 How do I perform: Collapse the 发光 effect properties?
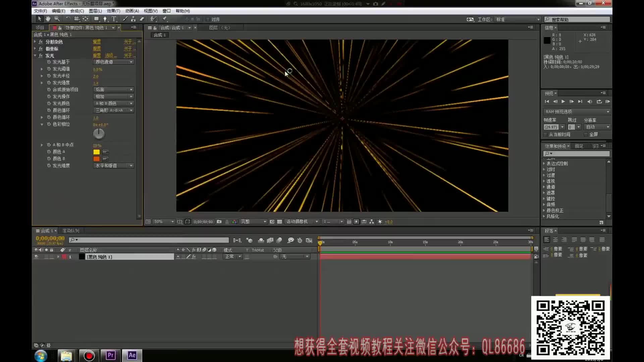coord(35,56)
